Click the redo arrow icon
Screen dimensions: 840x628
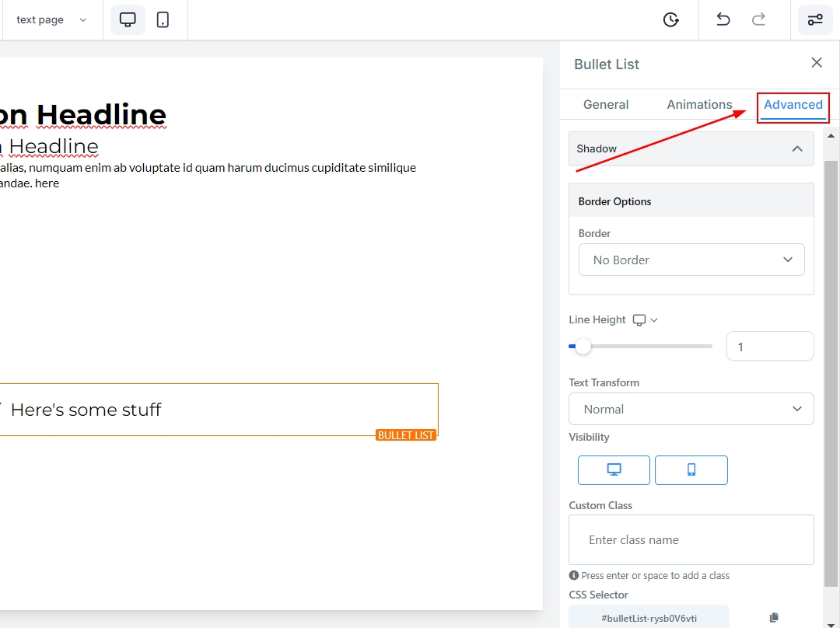coord(758,20)
